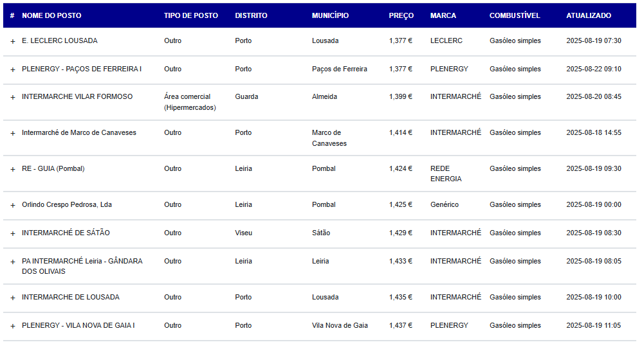Click the DISTRITO column header
The width and height of the screenshot is (644, 349).
pyautogui.click(x=251, y=15)
